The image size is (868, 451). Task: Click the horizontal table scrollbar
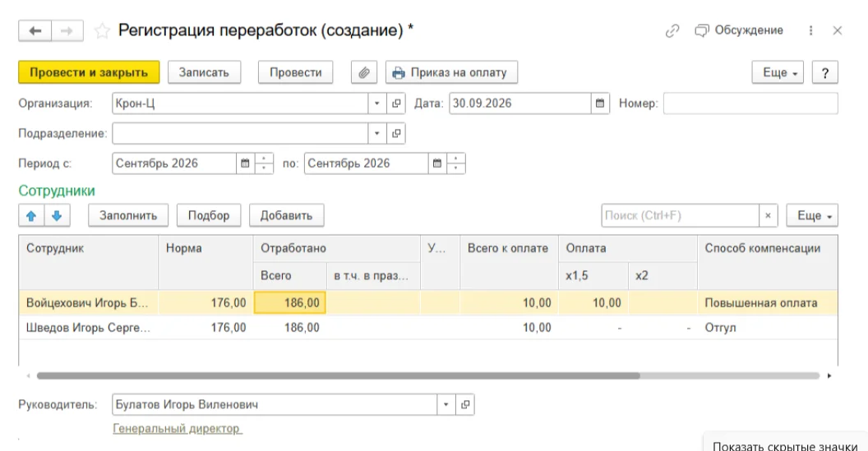(338, 375)
